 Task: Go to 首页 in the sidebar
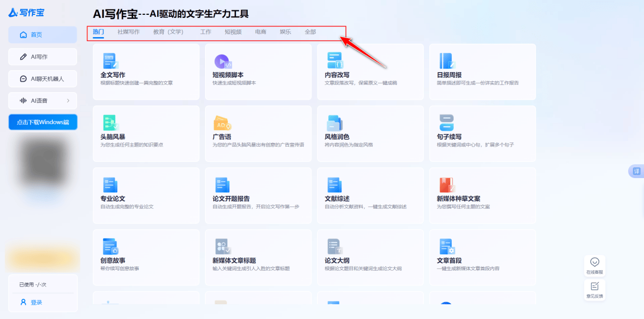(43, 35)
